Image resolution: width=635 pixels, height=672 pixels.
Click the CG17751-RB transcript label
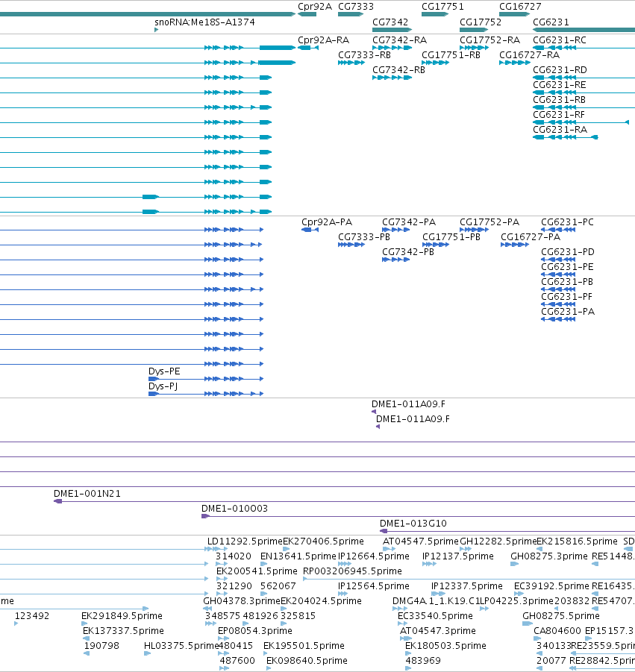click(451, 55)
